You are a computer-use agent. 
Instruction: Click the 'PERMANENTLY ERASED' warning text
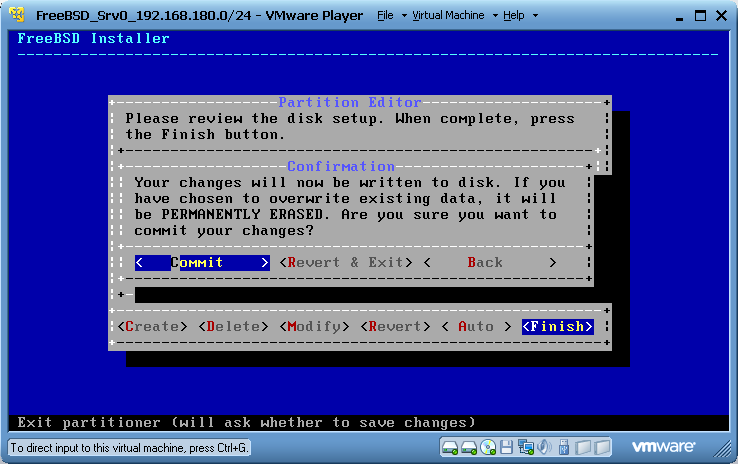point(242,215)
